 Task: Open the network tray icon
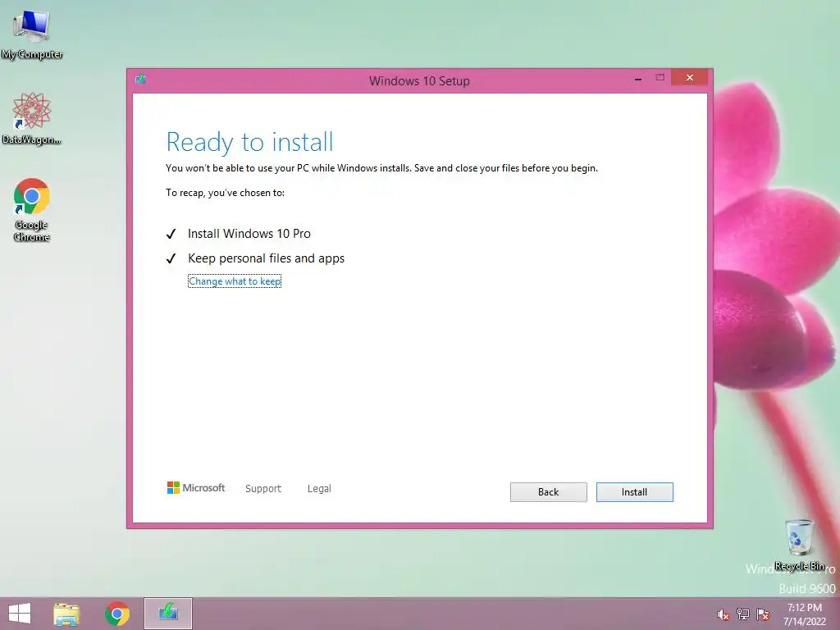pyautogui.click(x=743, y=614)
